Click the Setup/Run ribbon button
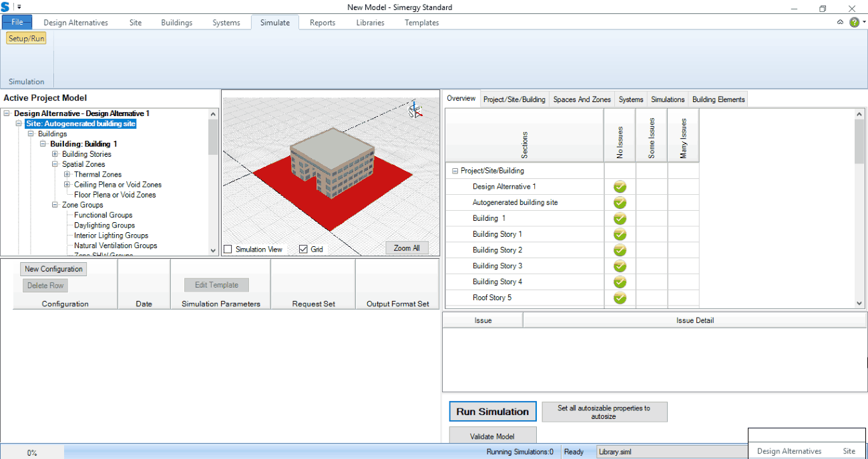The width and height of the screenshot is (868, 459). [x=27, y=39]
